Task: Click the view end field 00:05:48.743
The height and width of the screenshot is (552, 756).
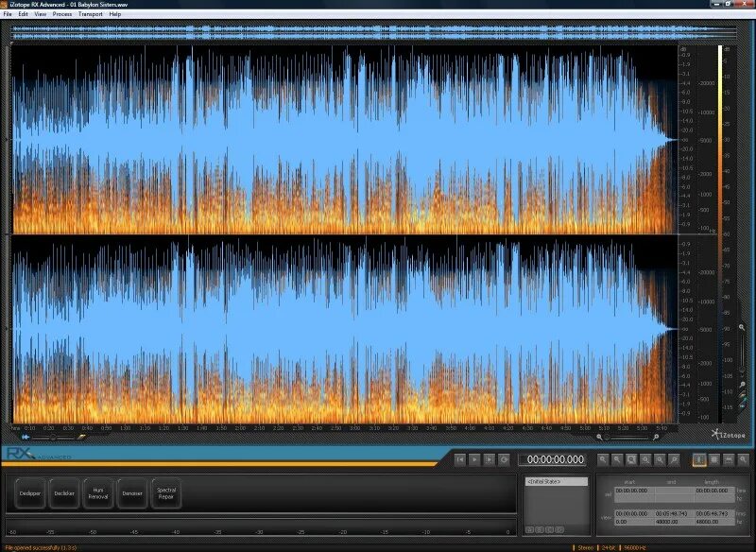Action: click(674, 514)
